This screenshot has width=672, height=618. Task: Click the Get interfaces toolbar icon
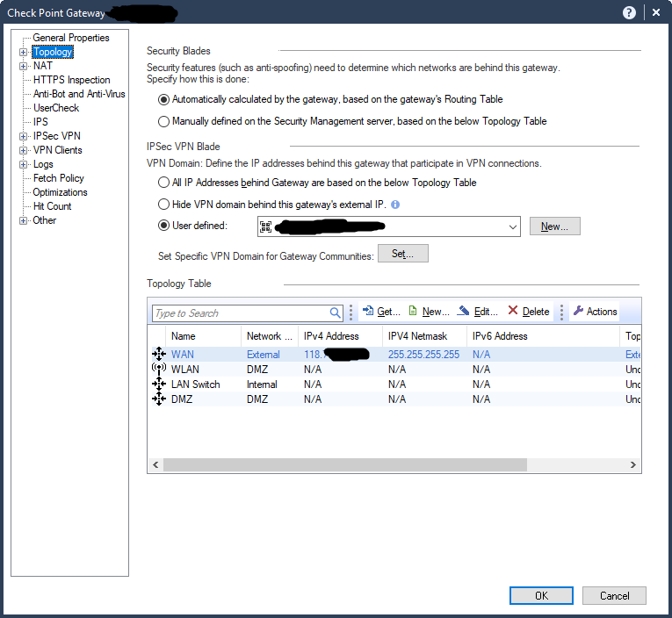pyautogui.click(x=367, y=312)
